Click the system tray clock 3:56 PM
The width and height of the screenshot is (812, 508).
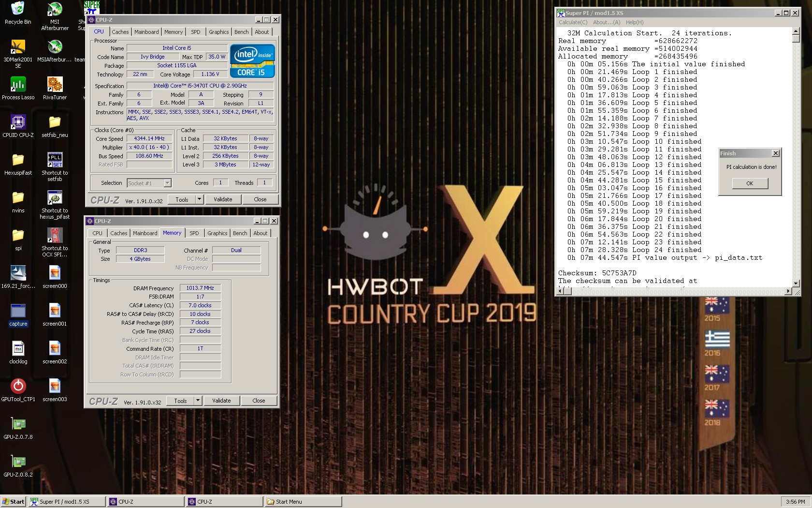796,502
